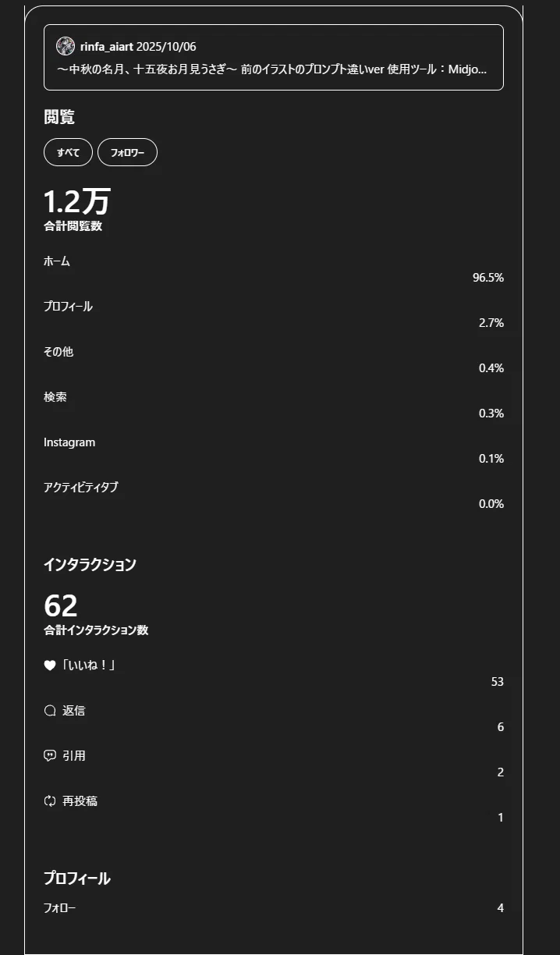Click the フォロー count row

tap(274, 908)
